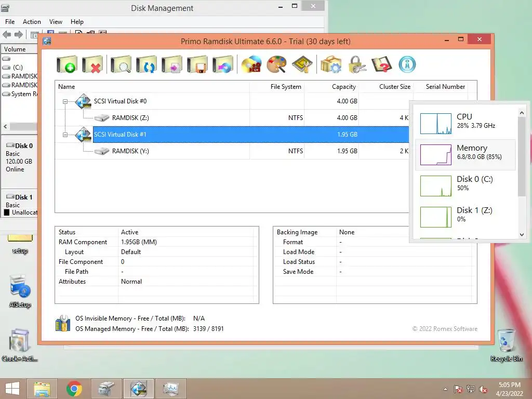Show hidden tray icons arrow

[x=445, y=390]
